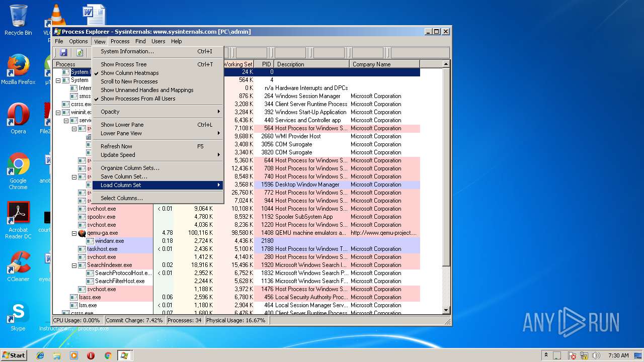Open the Opera desktop shortcut
The image size is (644, 362).
coord(18,119)
